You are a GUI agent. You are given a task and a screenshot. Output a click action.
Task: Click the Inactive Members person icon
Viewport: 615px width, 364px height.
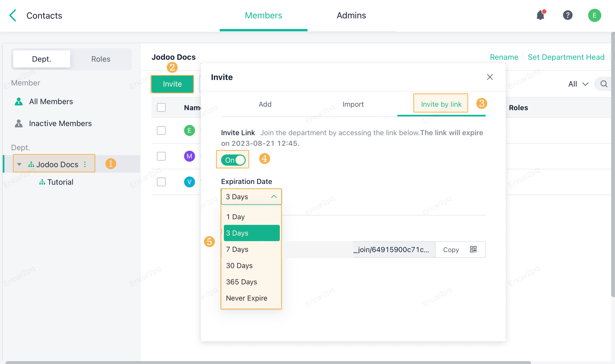point(19,123)
